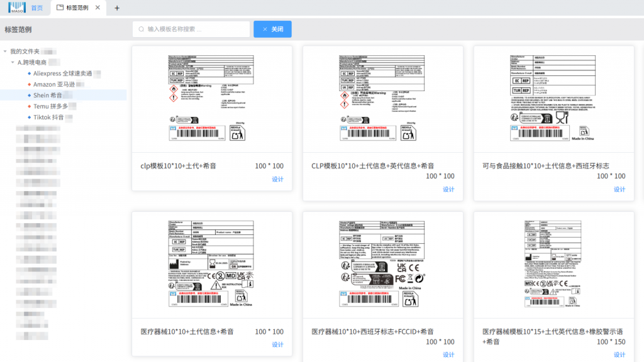644x362 pixels.
Task: Open CLP模板 英代信息 label thumbnail
Action: point(383,98)
